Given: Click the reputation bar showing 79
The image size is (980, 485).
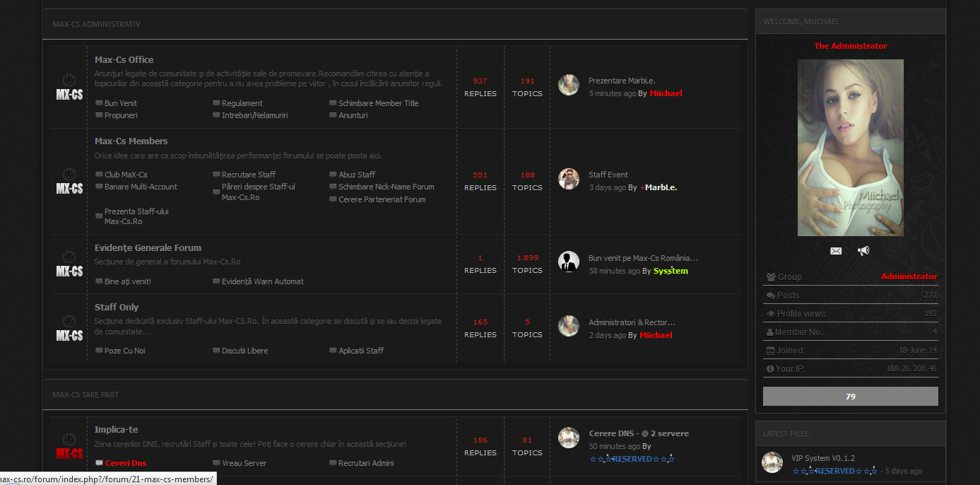Looking at the screenshot, I should point(850,397).
